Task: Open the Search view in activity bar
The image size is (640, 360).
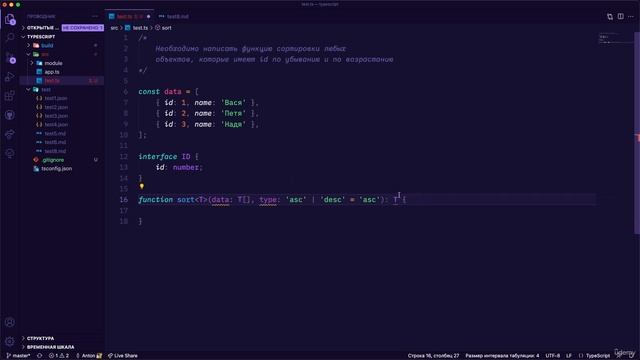Action: click(x=10, y=38)
